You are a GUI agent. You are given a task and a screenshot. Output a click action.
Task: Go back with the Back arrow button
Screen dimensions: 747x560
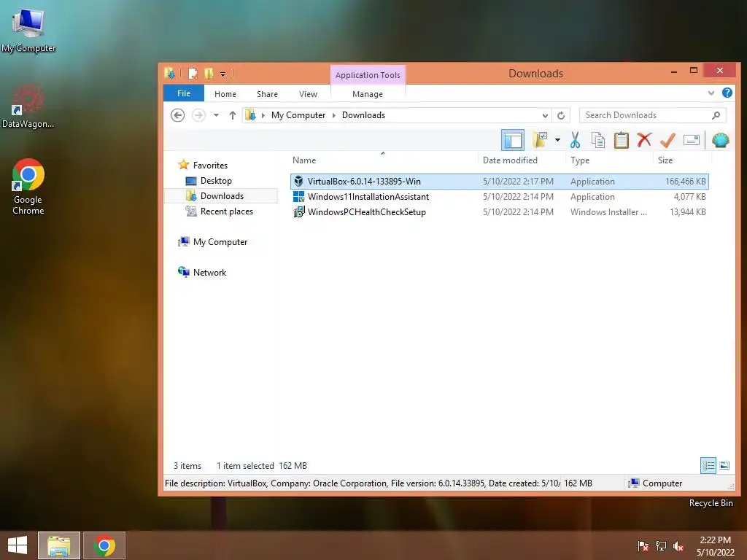[178, 115]
